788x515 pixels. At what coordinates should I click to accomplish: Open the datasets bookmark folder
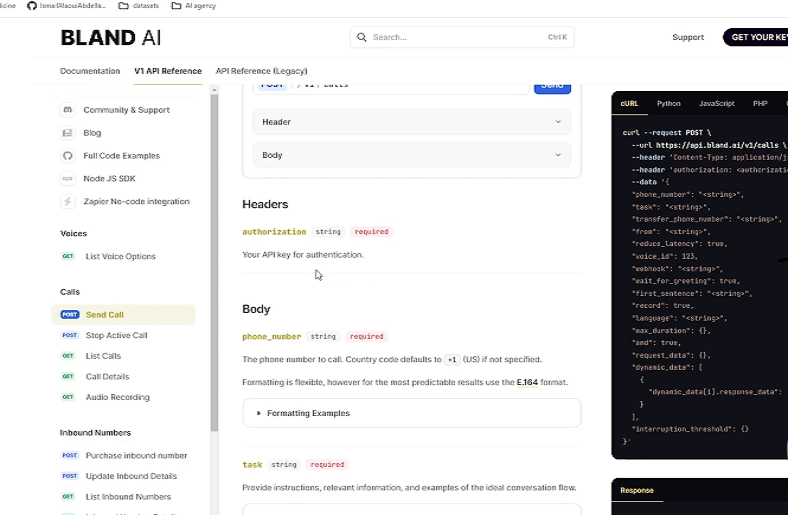139,6
